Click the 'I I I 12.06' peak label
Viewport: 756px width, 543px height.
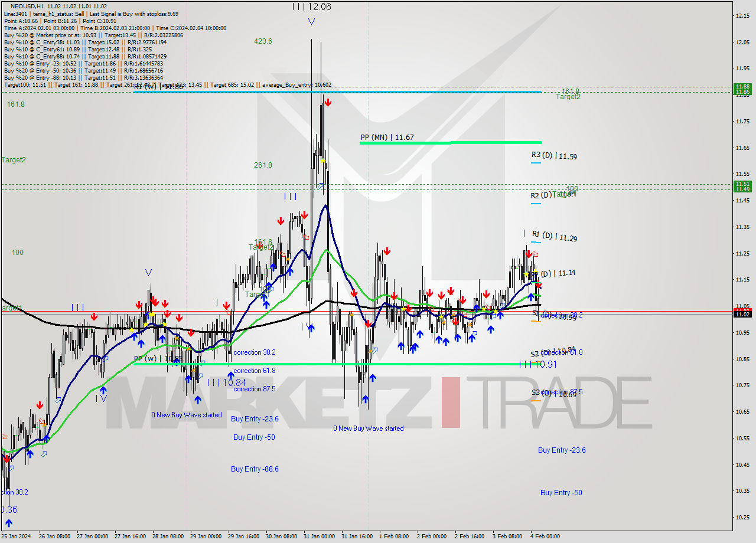click(312, 6)
